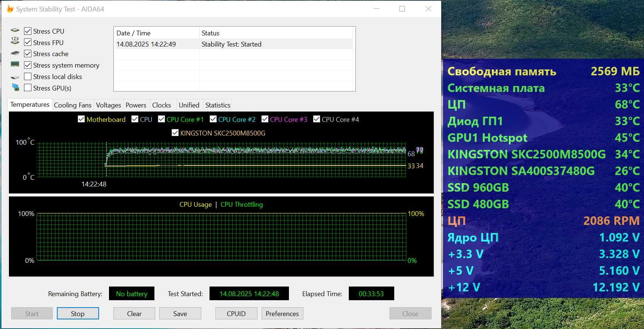Viewport: 644px width, 329px height.
Task: Click ЦП 68°C temperature row
Action: point(543,104)
